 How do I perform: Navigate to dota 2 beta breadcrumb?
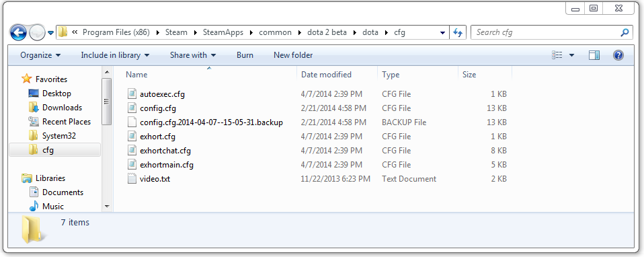point(327,32)
